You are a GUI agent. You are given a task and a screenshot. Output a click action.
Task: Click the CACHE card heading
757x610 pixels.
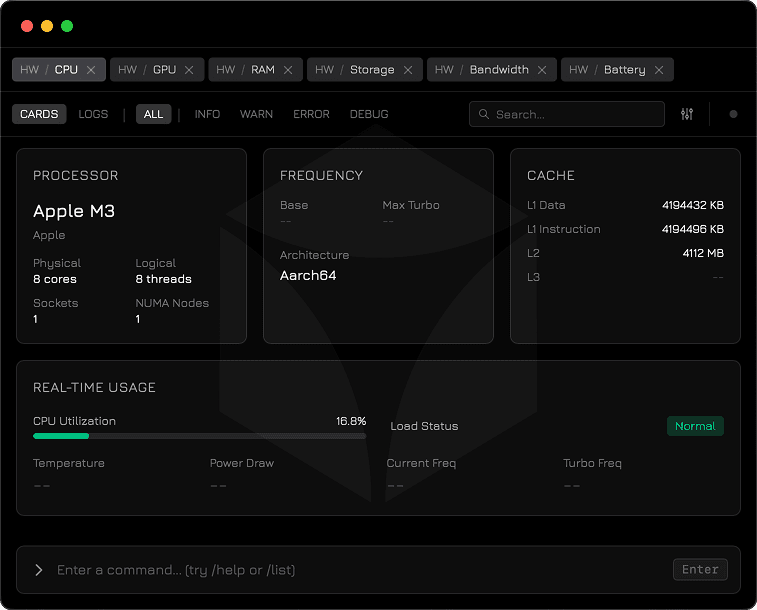coord(551,175)
